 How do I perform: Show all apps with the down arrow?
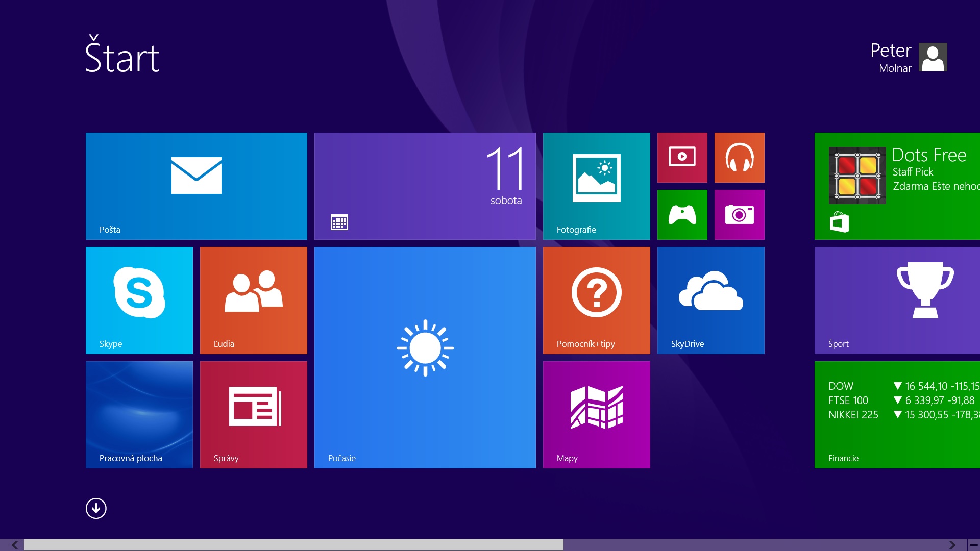tap(96, 508)
